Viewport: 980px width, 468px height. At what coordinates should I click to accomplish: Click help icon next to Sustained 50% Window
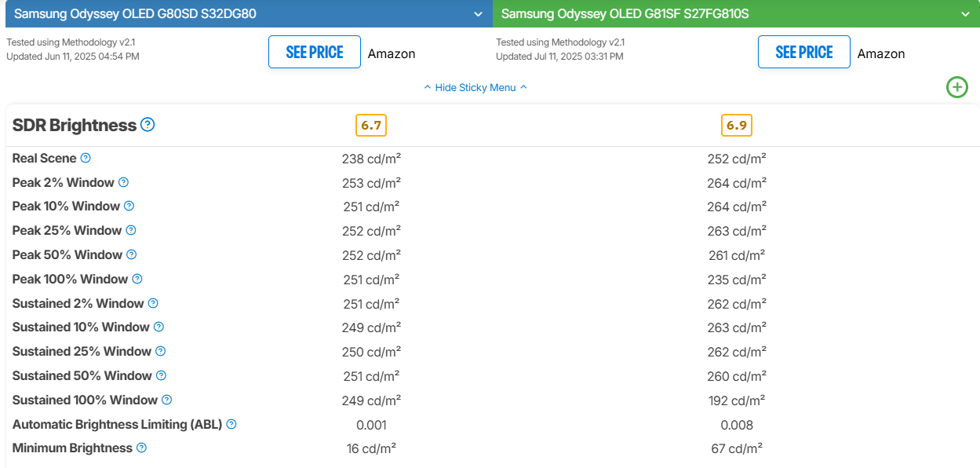click(161, 375)
